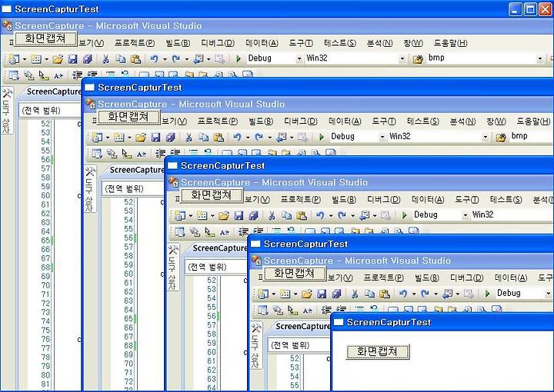Click the Open File folder icon in the outermost toolbar
Screen dimensions: 554x392
[58, 59]
